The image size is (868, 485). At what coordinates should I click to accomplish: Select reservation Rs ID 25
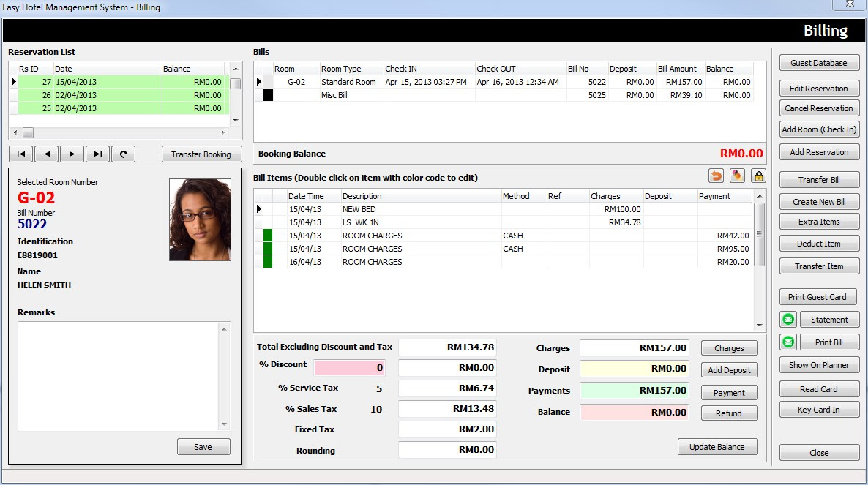click(119, 108)
